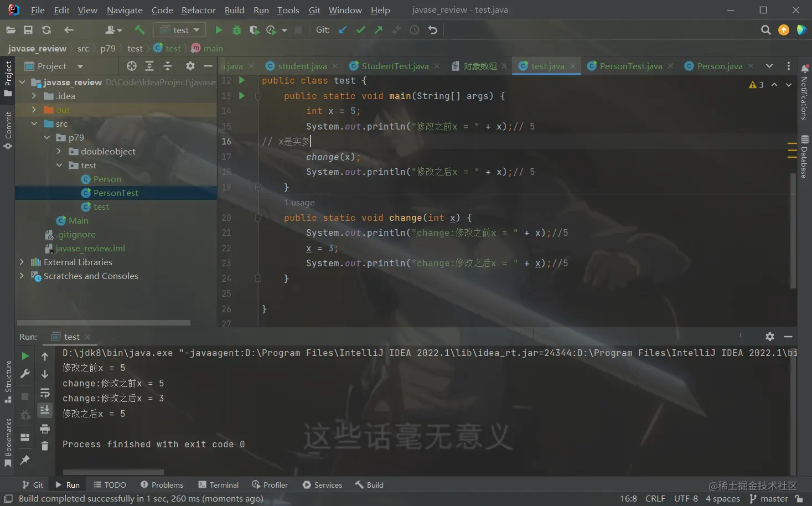Image resolution: width=812 pixels, height=506 pixels.
Task: Open Search Everywhere magnifier
Action: click(766, 30)
